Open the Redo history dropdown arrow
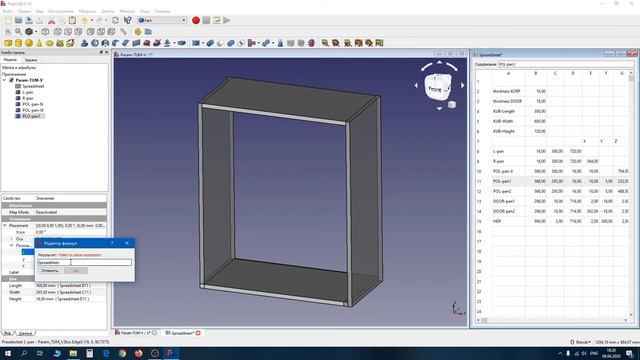Image resolution: width=640 pixels, height=360 pixels. coord(106,20)
